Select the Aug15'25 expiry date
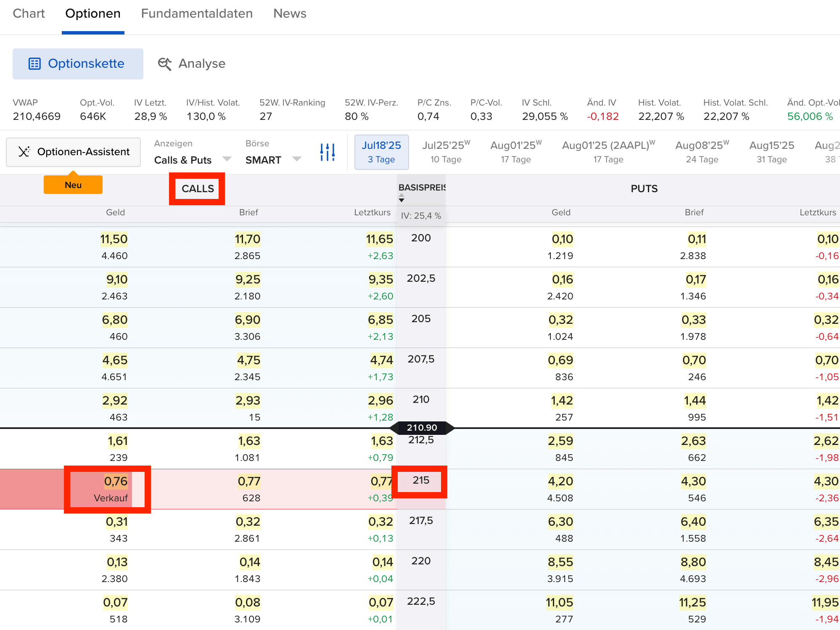The width and height of the screenshot is (840, 630). tap(771, 152)
